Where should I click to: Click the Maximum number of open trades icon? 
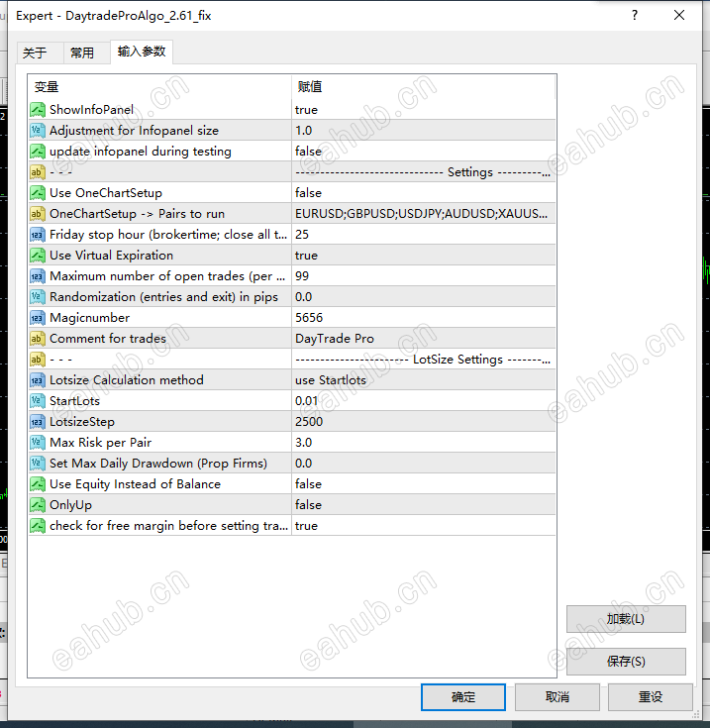(x=38, y=276)
